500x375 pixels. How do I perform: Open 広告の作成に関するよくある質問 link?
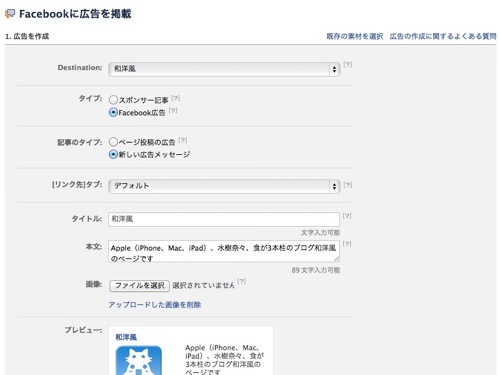(x=443, y=36)
